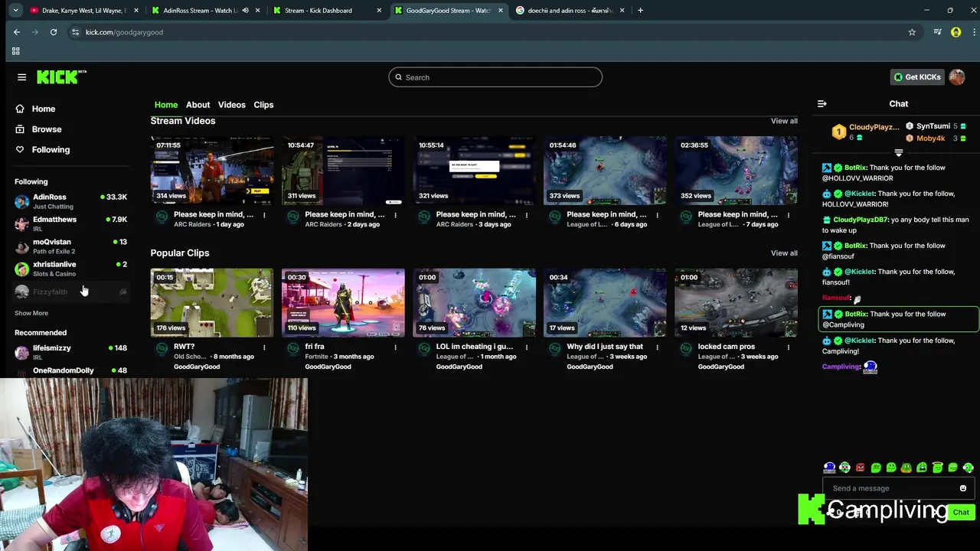
Task: Open options menu for fri fra clip
Action: tap(395, 347)
